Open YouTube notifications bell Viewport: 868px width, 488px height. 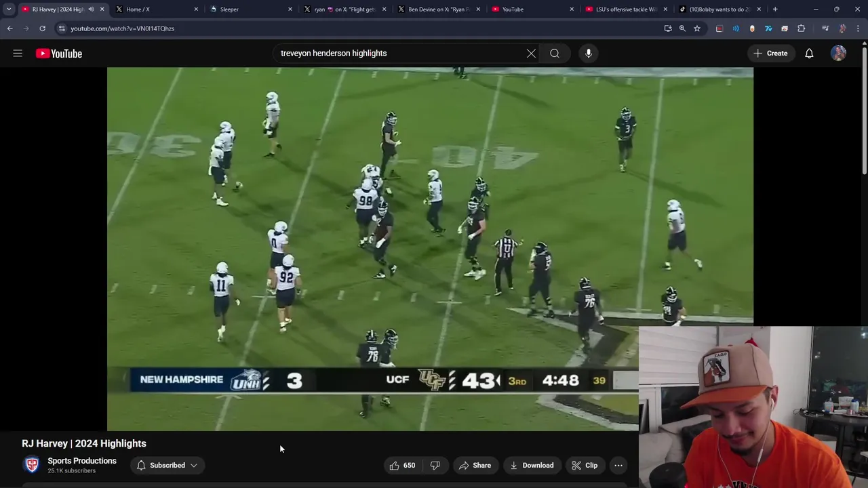tap(809, 53)
